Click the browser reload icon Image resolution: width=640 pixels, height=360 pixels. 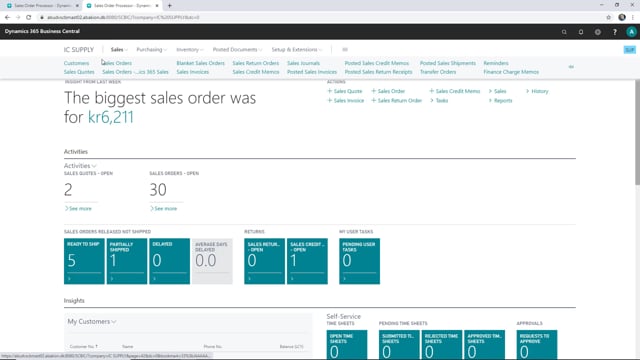tap(29, 17)
